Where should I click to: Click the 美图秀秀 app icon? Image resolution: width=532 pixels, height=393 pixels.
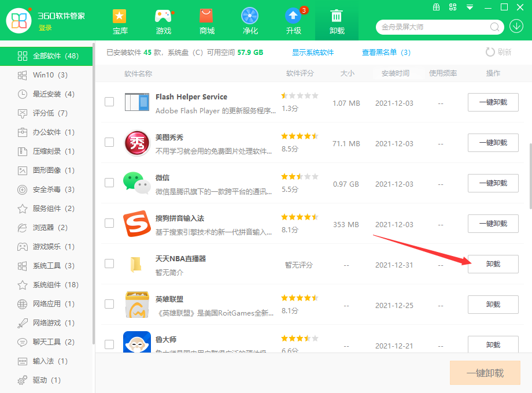(136, 143)
